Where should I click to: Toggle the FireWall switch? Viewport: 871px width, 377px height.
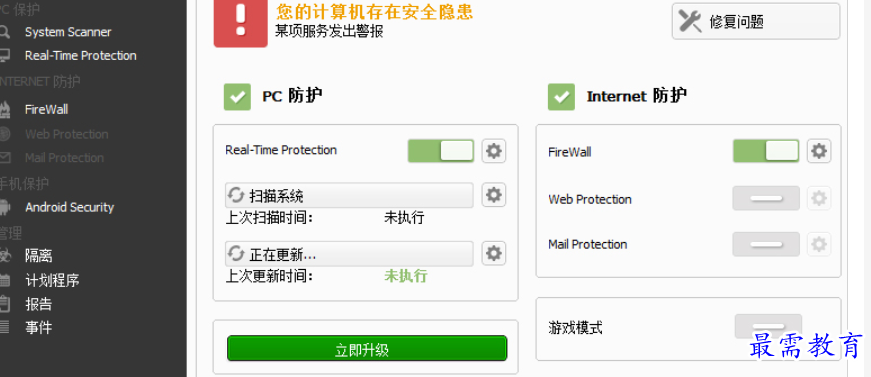tap(766, 151)
